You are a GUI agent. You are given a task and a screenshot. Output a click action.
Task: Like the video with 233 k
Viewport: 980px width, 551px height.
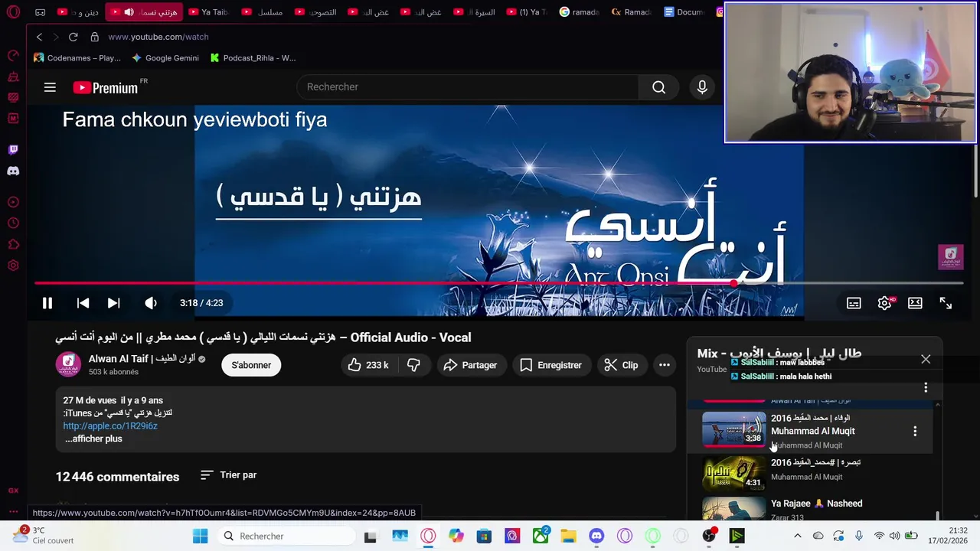click(x=368, y=365)
